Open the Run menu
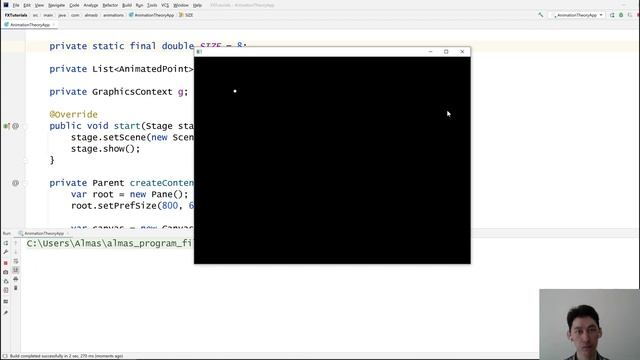 pos(139,5)
